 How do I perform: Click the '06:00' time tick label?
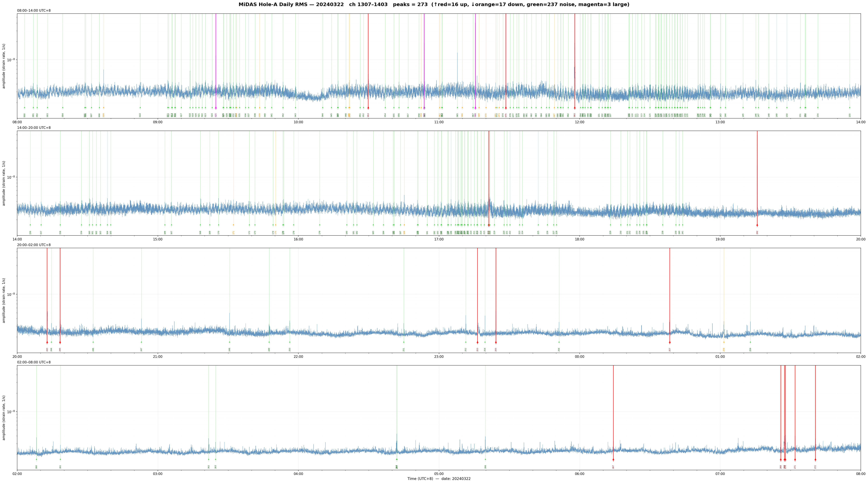[580, 474]
